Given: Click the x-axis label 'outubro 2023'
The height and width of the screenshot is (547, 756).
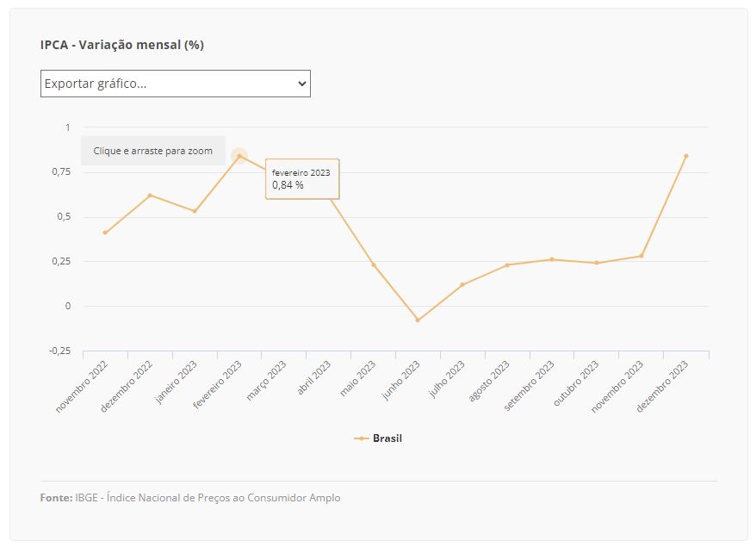Looking at the screenshot, I should tap(576, 383).
